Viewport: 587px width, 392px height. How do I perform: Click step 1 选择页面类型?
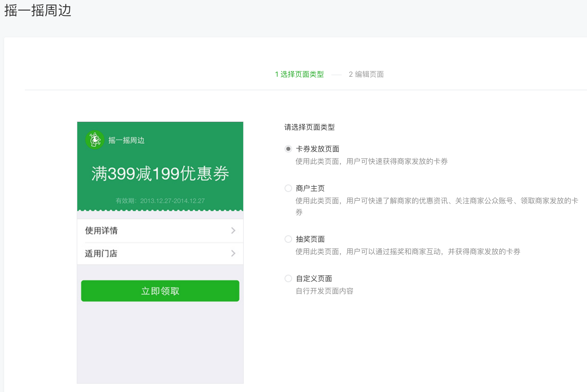pyautogui.click(x=299, y=74)
